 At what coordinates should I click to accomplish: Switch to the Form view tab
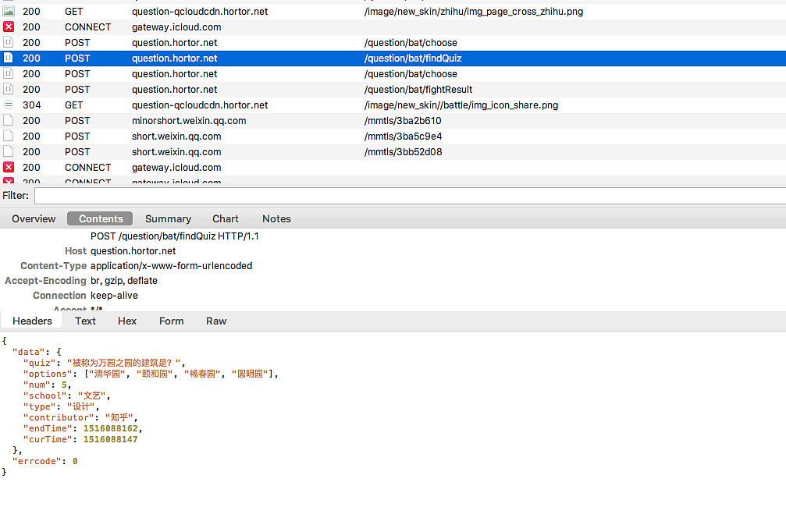coord(172,321)
